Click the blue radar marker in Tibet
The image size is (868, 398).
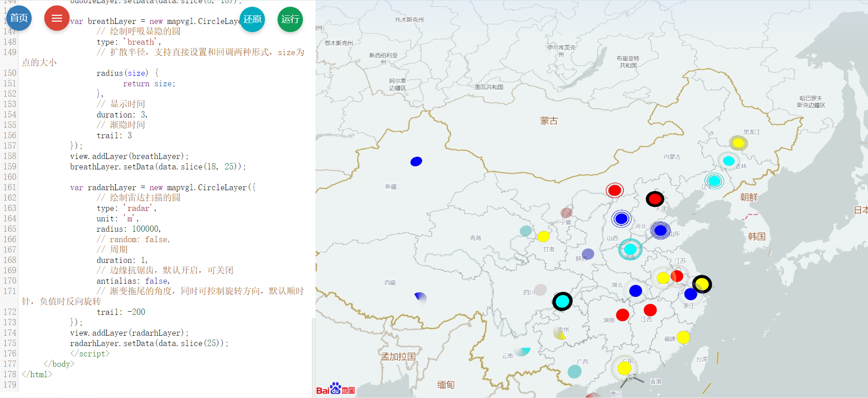(x=420, y=297)
